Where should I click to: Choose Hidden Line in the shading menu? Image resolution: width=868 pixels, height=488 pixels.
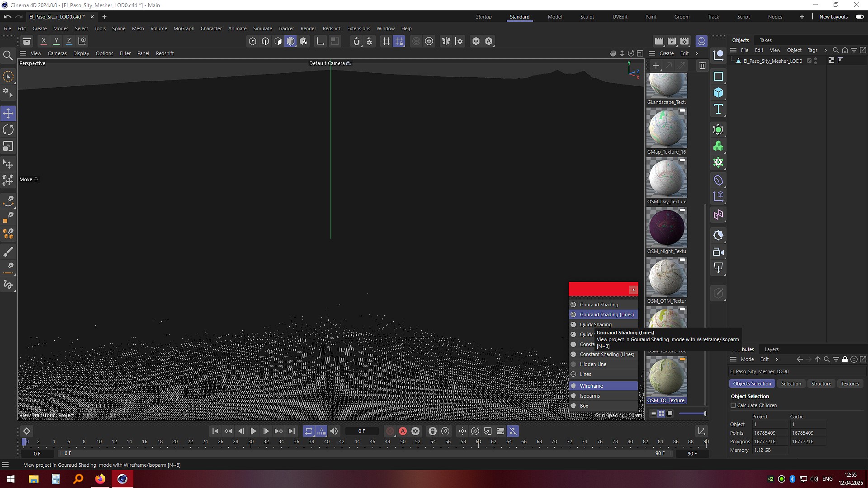[604, 364]
